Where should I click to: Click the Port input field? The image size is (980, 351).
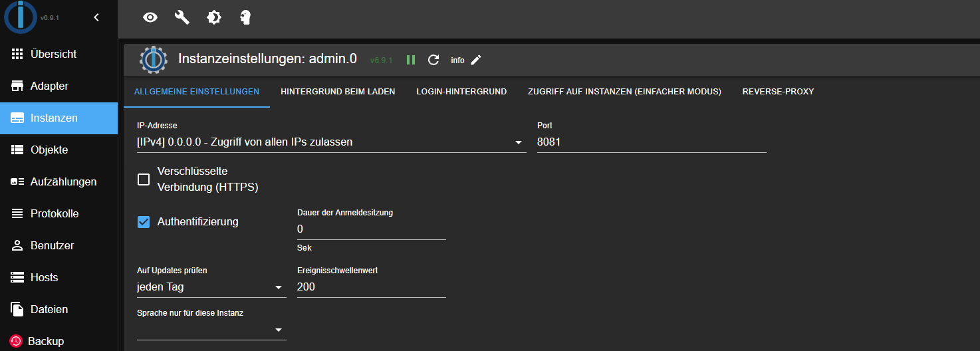[652, 142]
